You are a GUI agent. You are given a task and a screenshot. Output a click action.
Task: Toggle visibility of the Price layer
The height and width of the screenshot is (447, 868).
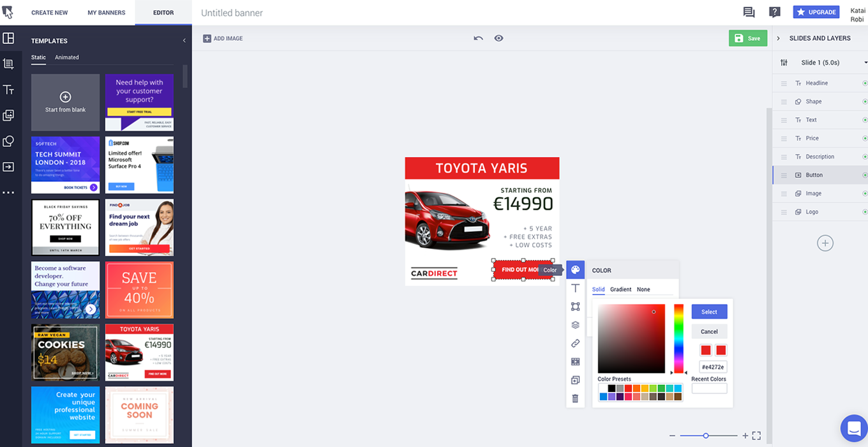(x=865, y=138)
